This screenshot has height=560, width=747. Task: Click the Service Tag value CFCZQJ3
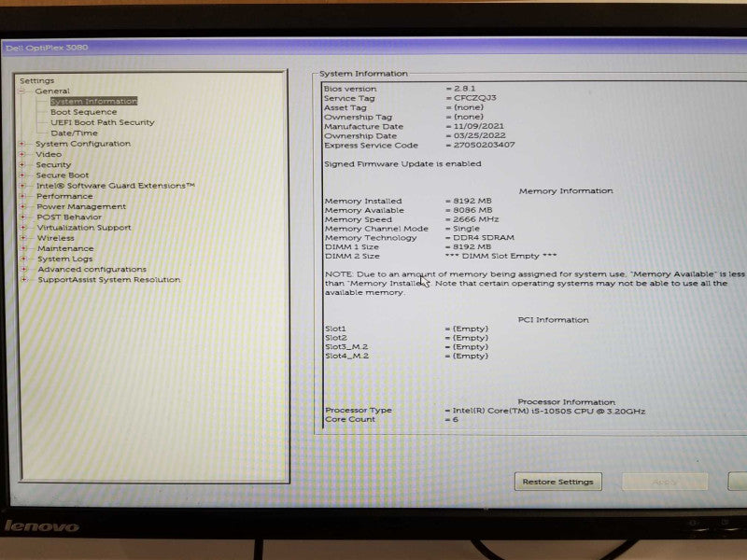click(474, 98)
